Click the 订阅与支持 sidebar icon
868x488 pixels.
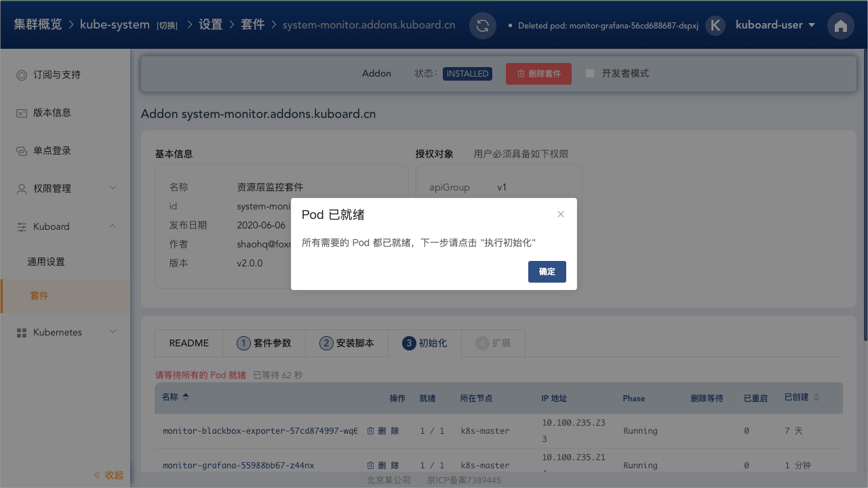[22, 75]
